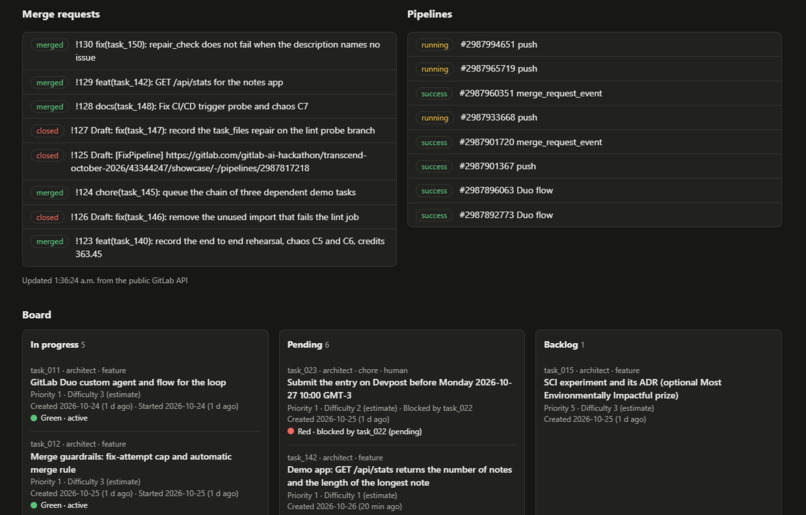Open merge request !128 docs(task_148)
Image resolution: width=806 pixels, height=515 pixels.
point(209,106)
